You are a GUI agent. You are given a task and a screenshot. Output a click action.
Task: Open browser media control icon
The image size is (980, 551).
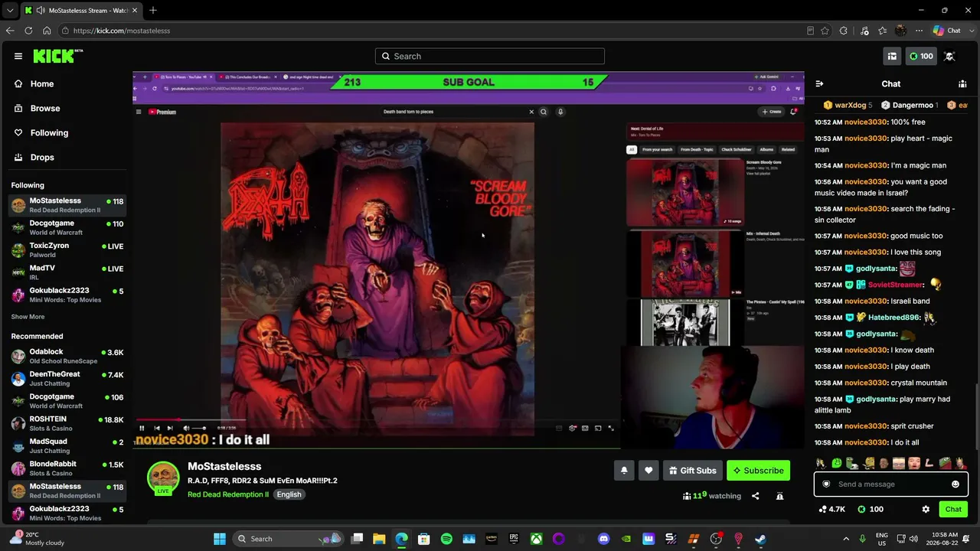[864, 31]
